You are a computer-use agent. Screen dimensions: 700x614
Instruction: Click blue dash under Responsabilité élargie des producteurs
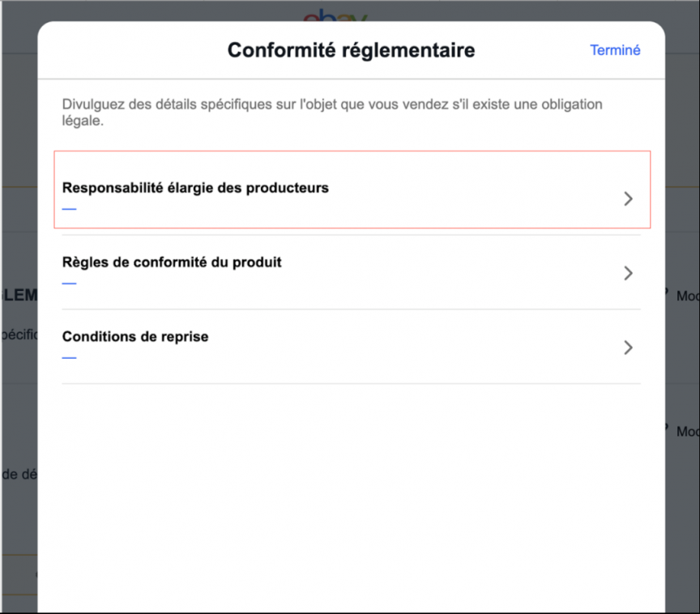pos(69,209)
